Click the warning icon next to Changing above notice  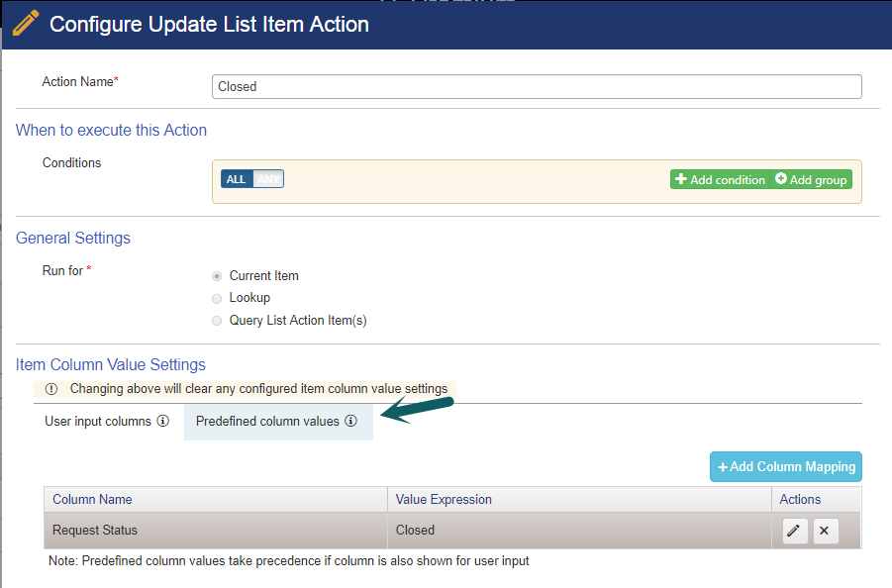click(x=51, y=389)
